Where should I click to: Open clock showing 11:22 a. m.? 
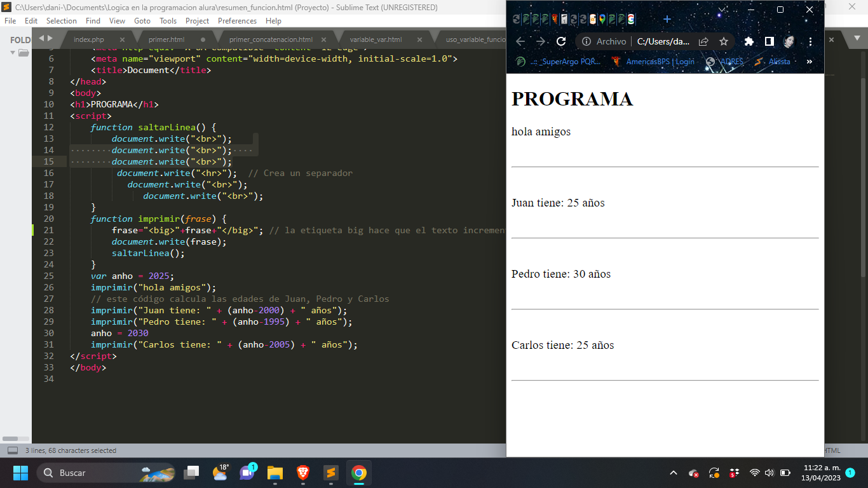coord(821,472)
